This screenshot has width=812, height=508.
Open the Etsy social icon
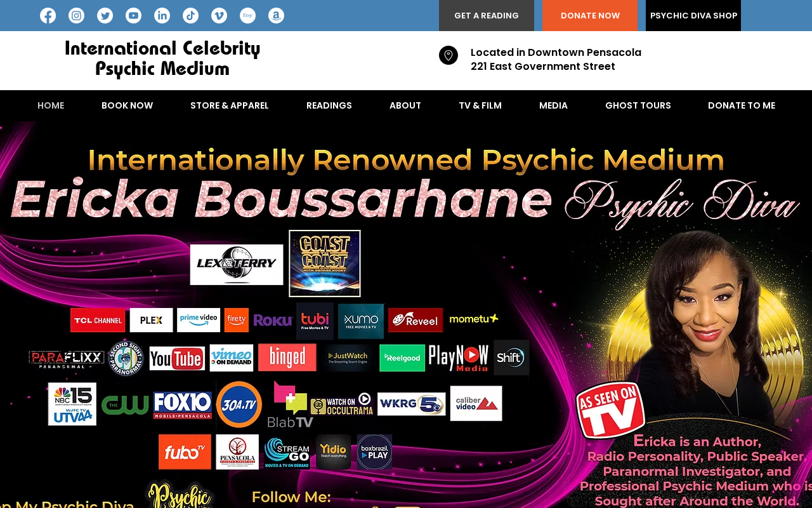[x=247, y=16]
